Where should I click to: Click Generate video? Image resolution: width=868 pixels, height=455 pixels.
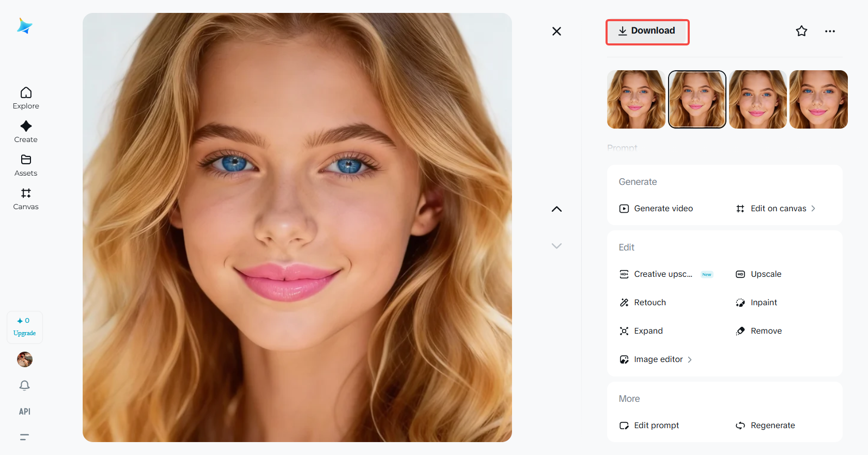[656, 209]
